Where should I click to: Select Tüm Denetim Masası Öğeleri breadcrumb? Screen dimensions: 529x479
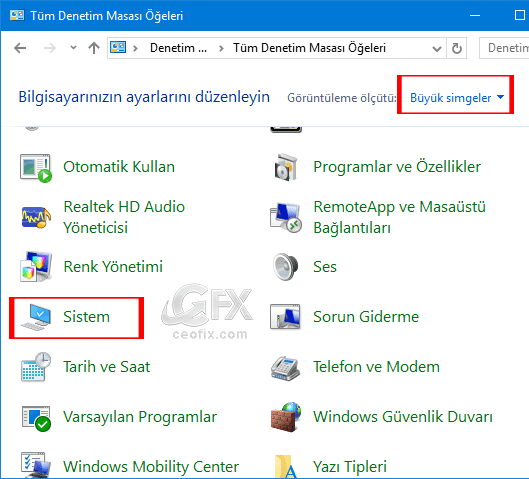pos(309,48)
